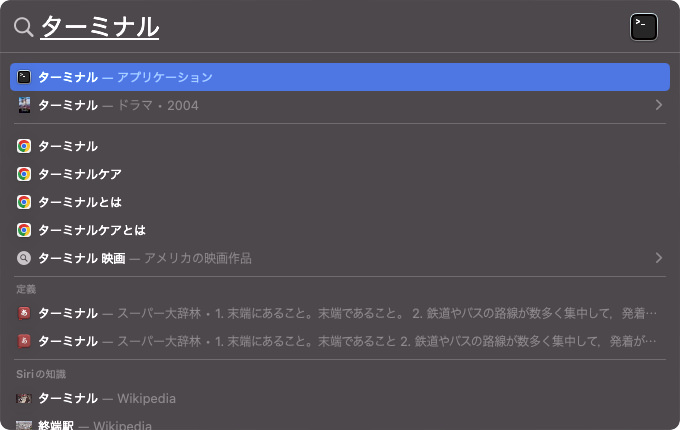
Task: Click Chrome icon next to ターミナルケア
Action: click(x=24, y=174)
